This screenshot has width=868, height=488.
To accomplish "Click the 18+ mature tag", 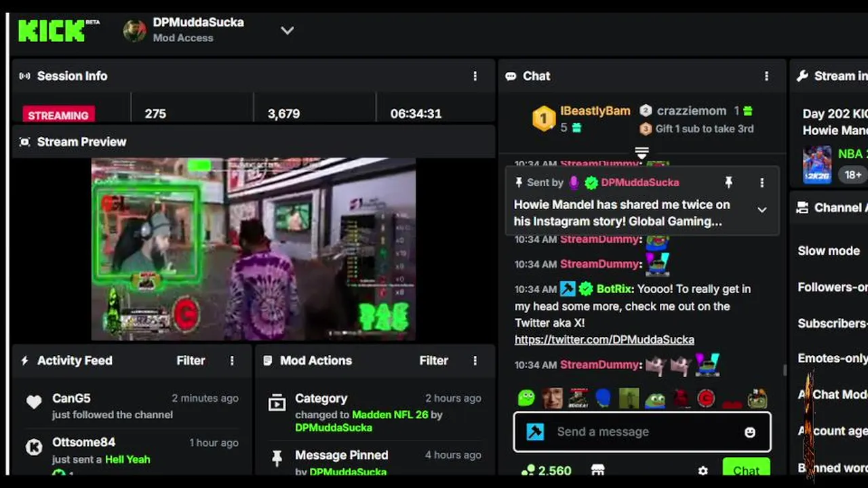I will (853, 175).
